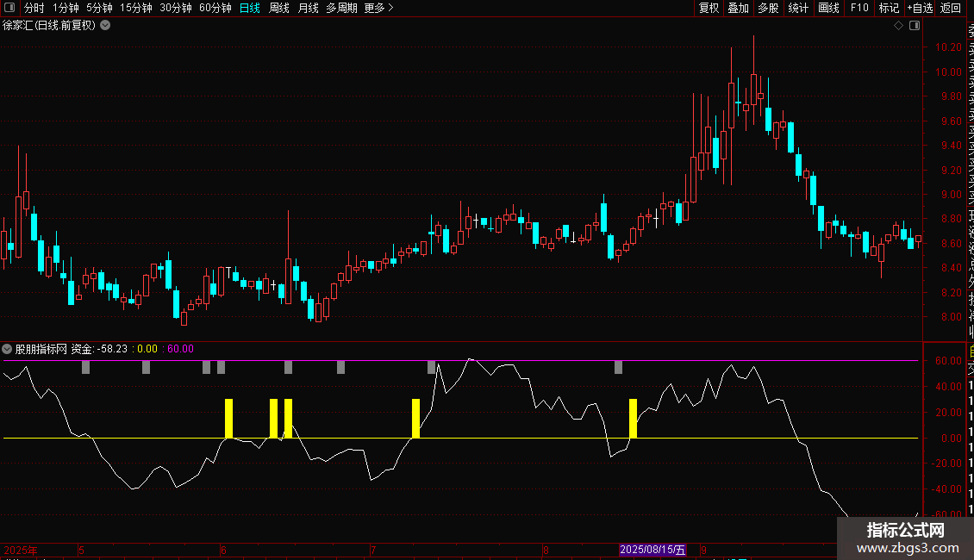This screenshot has height=560, width=974.
Task: Open the 画线 drawing tools
Action: coord(828,8)
